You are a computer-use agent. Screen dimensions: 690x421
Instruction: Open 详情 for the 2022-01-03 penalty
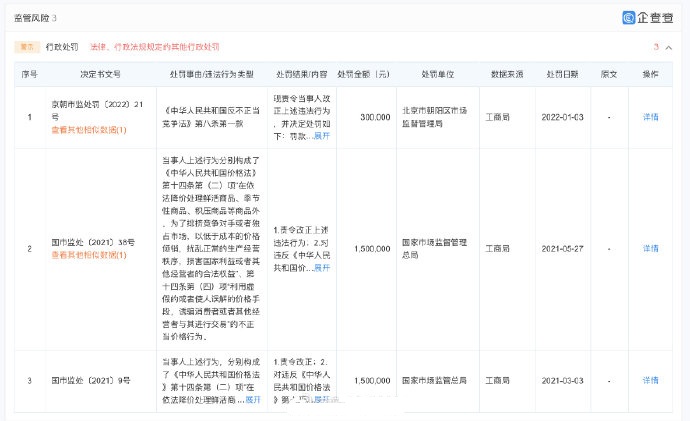tap(650, 116)
